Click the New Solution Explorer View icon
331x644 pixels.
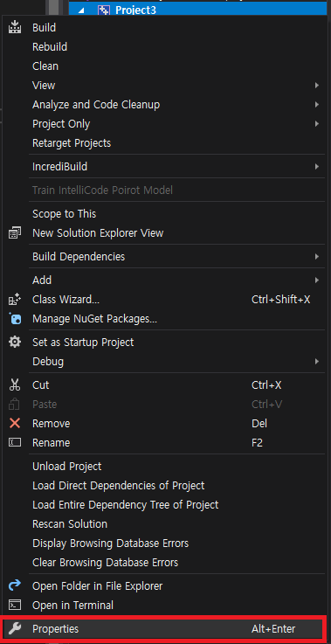click(x=15, y=233)
